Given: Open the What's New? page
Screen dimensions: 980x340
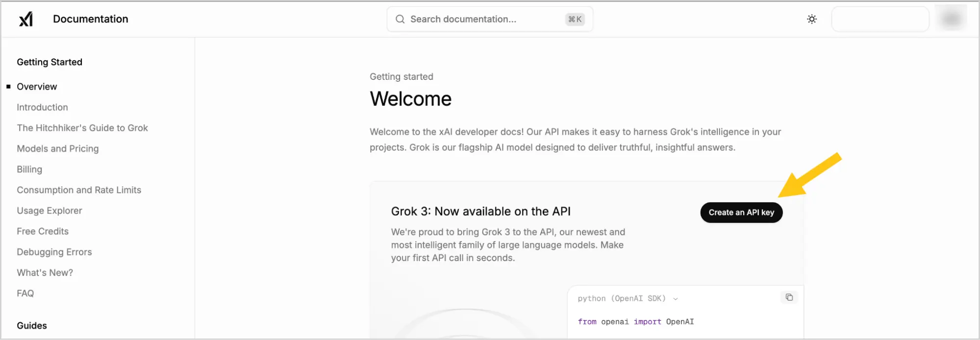Looking at the screenshot, I should [x=45, y=273].
